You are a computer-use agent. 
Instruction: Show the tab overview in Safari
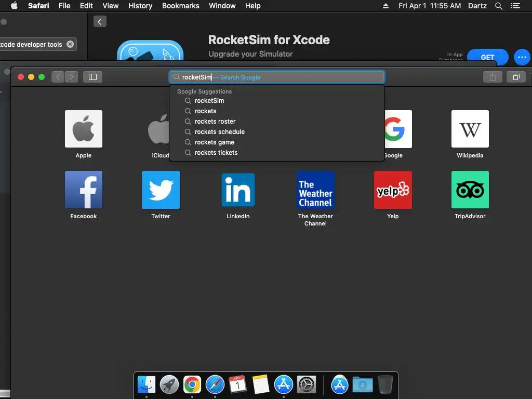point(516,77)
